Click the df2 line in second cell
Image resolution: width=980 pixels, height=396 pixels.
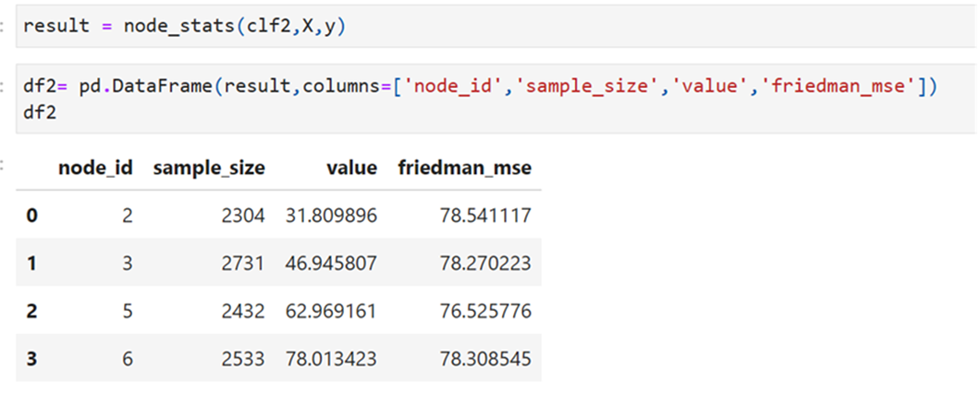39,107
